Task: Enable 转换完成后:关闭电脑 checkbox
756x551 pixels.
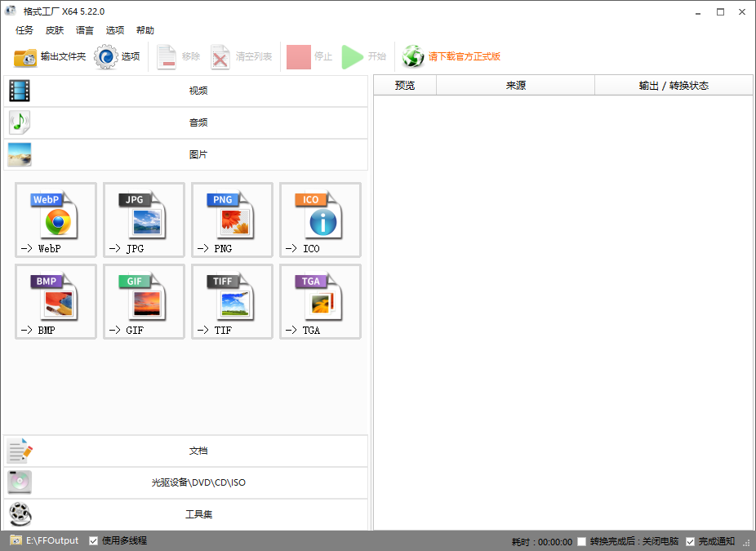Action: [x=581, y=542]
